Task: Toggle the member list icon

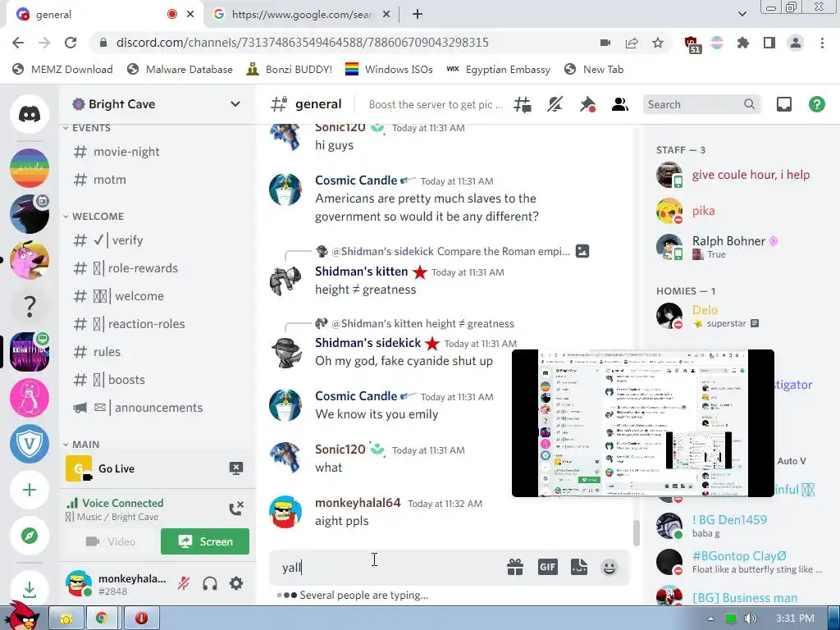Action: (x=620, y=104)
